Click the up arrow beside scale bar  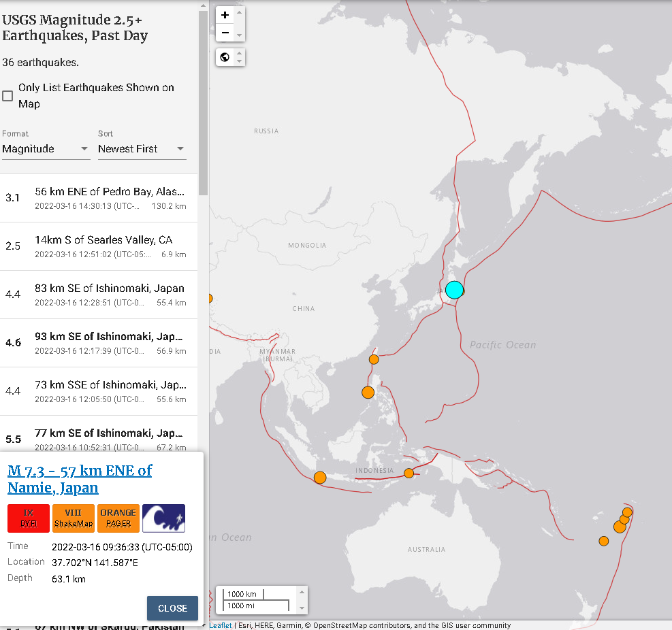click(x=302, y=592)
